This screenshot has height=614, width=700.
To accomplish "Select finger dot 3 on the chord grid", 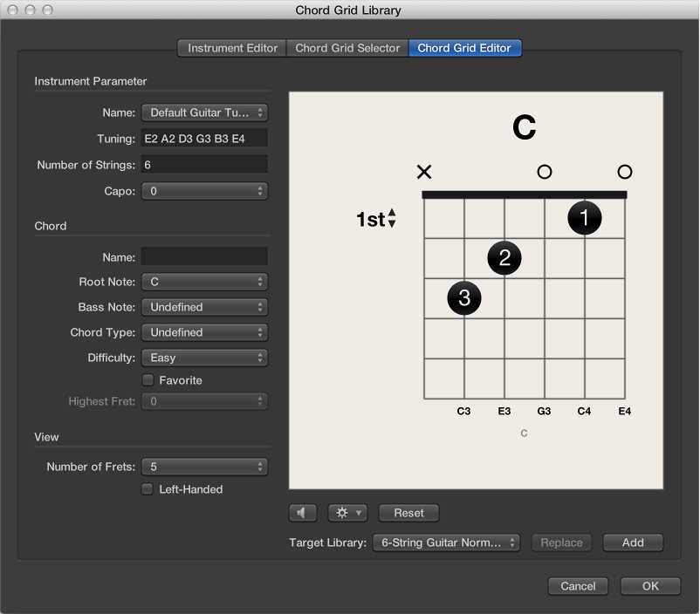I will click(463, 297).
